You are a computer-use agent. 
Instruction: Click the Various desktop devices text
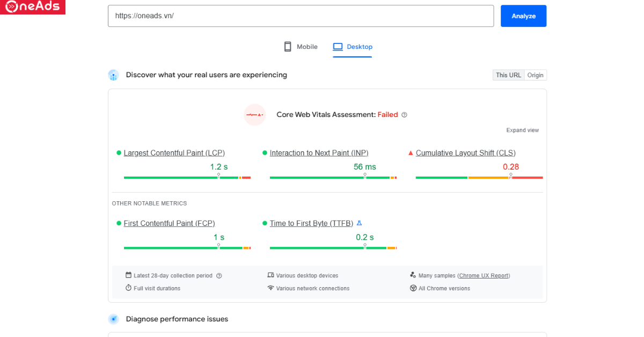pos(308,276)
